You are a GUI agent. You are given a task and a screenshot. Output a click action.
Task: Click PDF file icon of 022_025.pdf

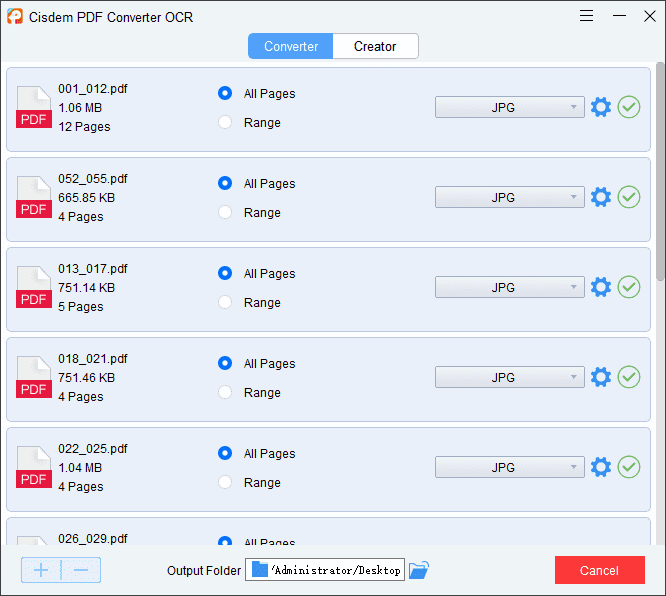click(x=34, y=467)
